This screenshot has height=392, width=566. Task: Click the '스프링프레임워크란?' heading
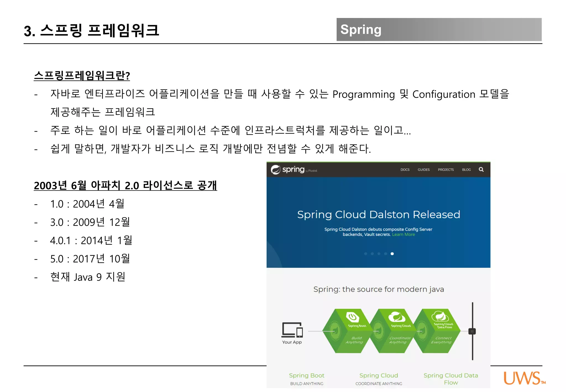[82, 75]
